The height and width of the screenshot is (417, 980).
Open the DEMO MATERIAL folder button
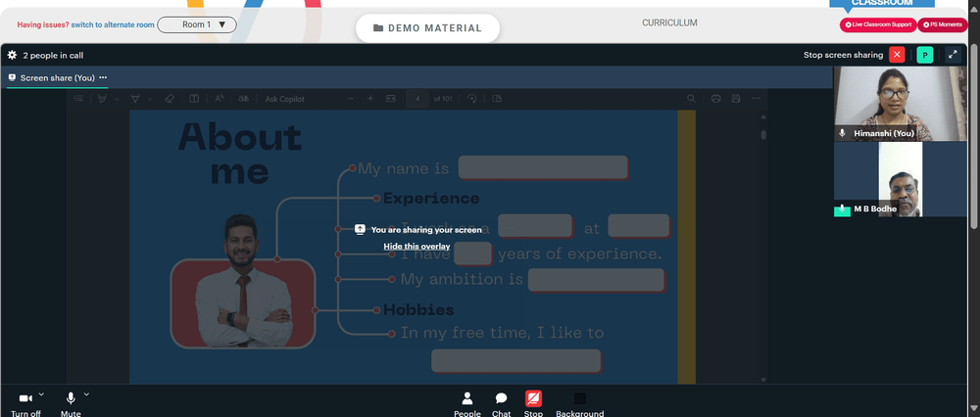[427, 28]
